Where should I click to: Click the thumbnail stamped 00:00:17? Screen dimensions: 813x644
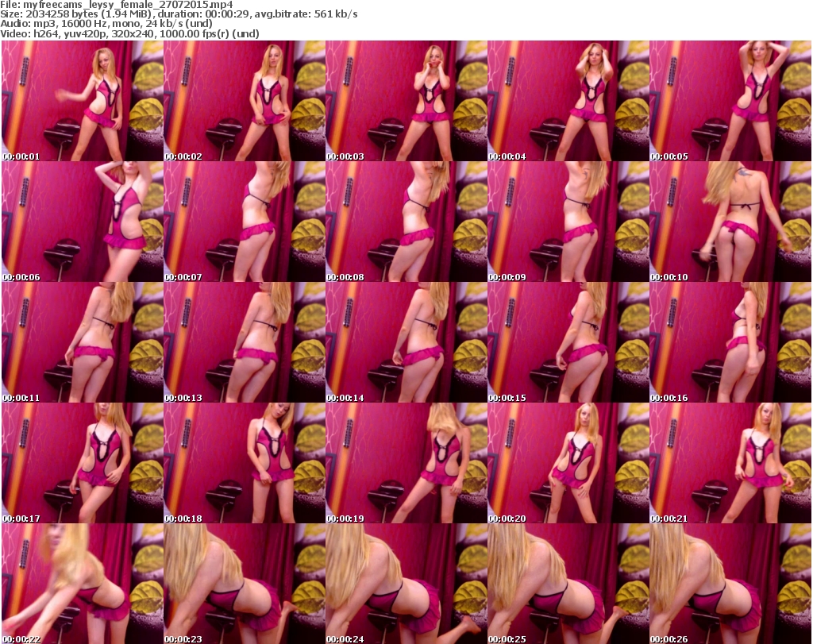[x=83, y=463]
